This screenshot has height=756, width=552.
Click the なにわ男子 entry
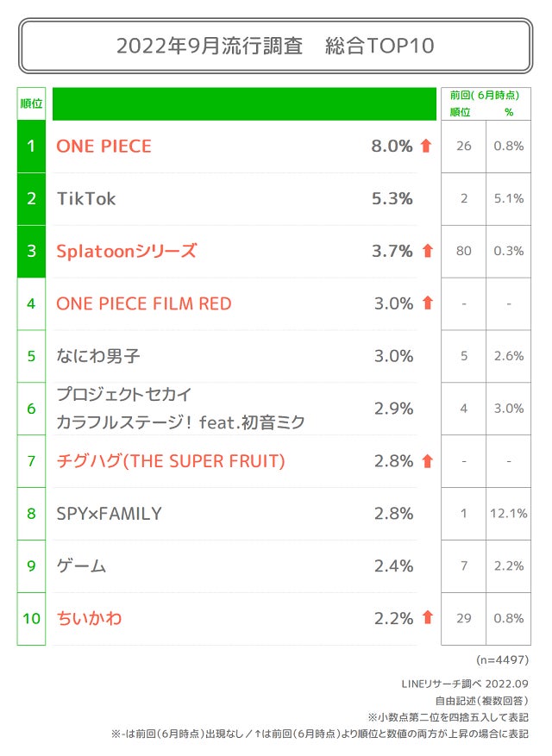[97, 356]
